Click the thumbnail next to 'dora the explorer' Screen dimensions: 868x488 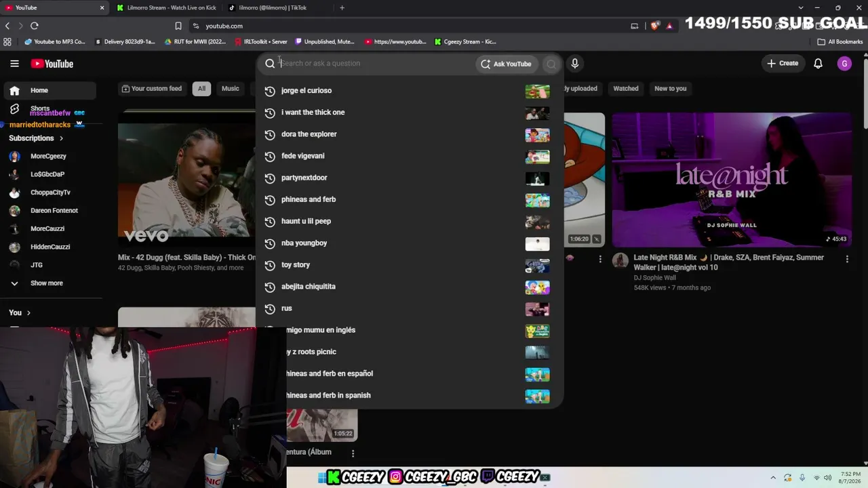pos(537,135)
